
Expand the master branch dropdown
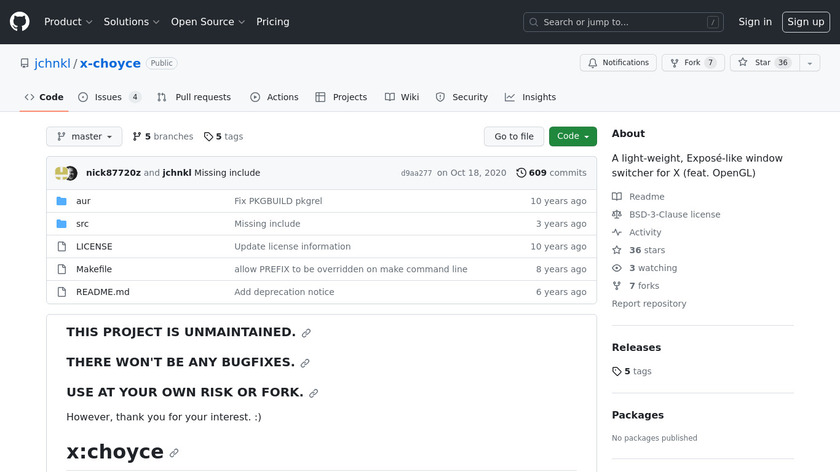[84, 136]
